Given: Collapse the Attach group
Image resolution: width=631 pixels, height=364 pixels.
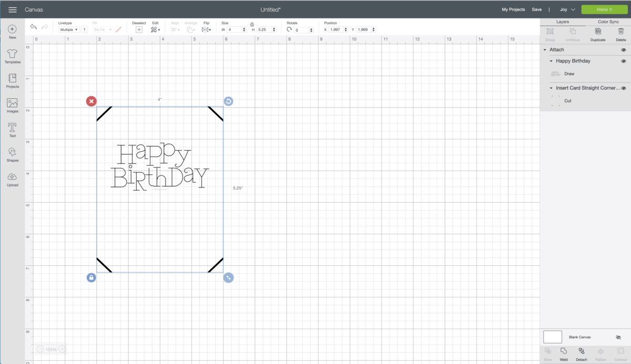Looking at the screenshot, I should point(544,49).
